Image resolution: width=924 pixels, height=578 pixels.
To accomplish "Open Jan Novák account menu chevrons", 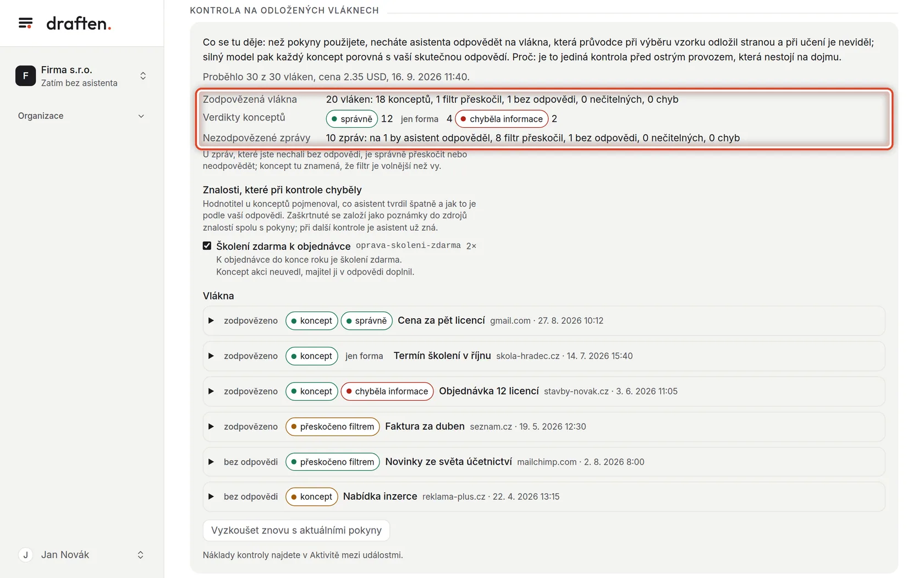I will (x=140, y=555).
